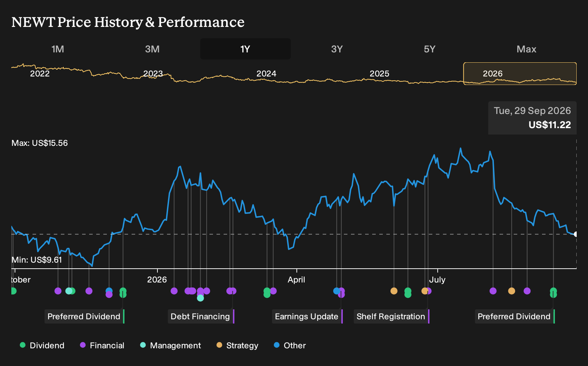This screenshot has height=366, width=588.
Task: Open the Earnings Update event label
Action: 307,316
